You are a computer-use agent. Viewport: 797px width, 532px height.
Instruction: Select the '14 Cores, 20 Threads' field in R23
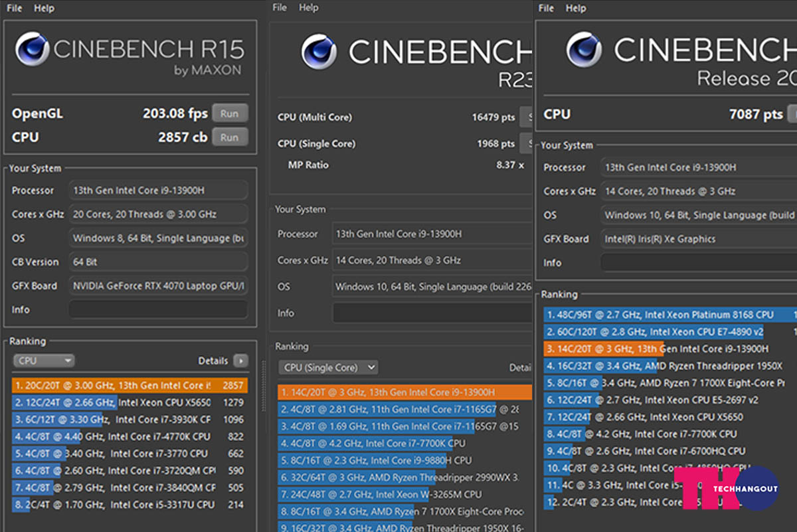432,260
